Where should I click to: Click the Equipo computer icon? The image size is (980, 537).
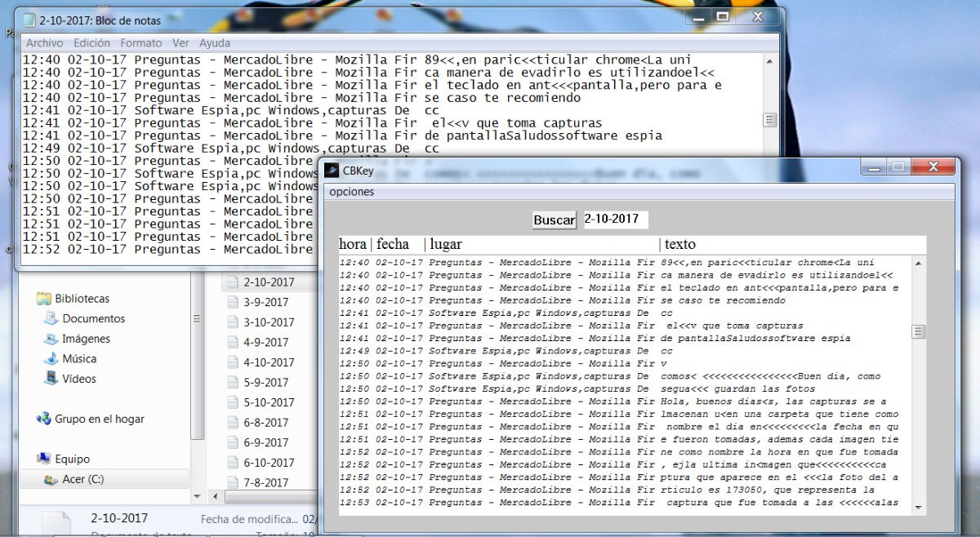[44, 459]
